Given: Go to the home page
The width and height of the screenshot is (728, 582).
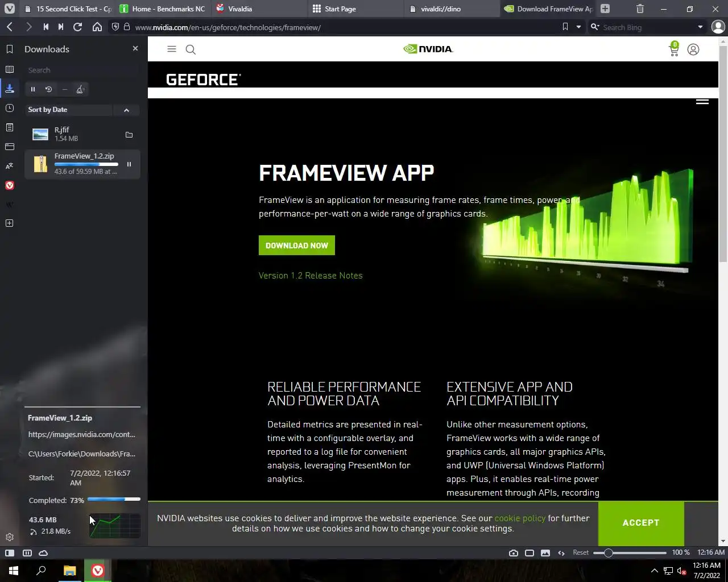Looking at the screenshot, I should pyautogui.click(x=97, y=27).
